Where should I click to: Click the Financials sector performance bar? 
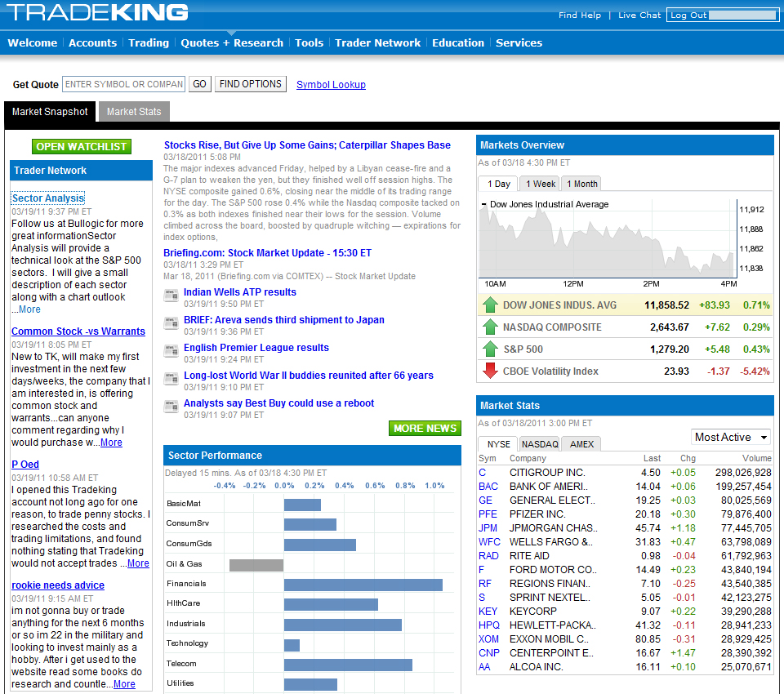pos(363,585)
